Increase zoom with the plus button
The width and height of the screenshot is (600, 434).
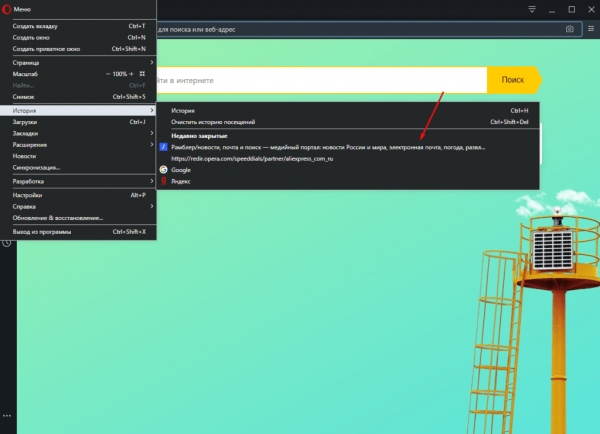coord(131,74)
